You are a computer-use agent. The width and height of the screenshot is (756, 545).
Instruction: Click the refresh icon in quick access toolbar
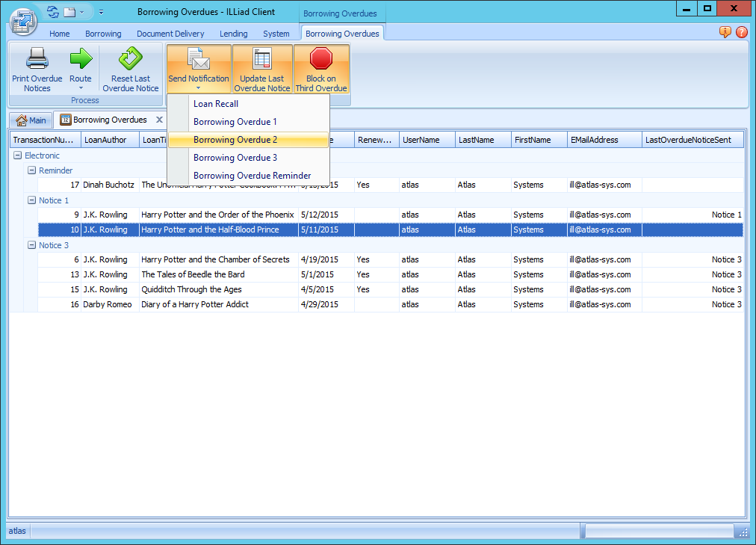tap(51, 11)
